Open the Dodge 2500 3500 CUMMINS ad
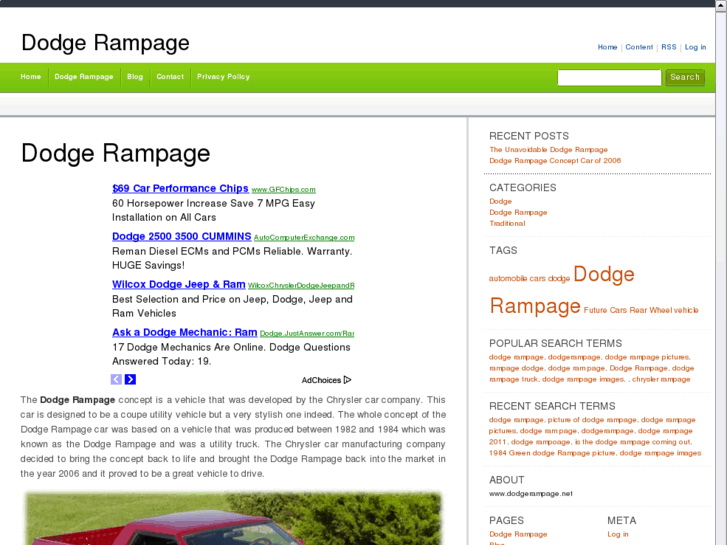 [x=182, y=236]
